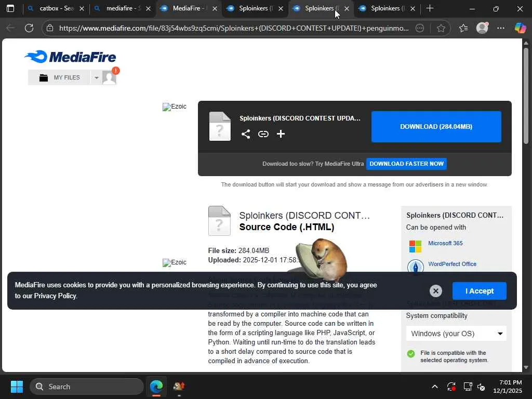Reload the page with refresh icon
The height and width of the screenshot is (399, 532).
click(29, 28)
